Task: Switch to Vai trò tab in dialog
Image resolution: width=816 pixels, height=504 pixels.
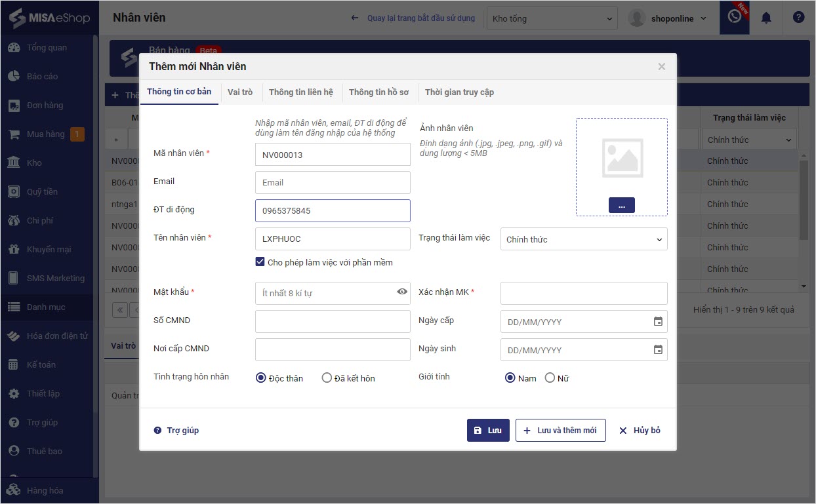Action: point(240,92)
